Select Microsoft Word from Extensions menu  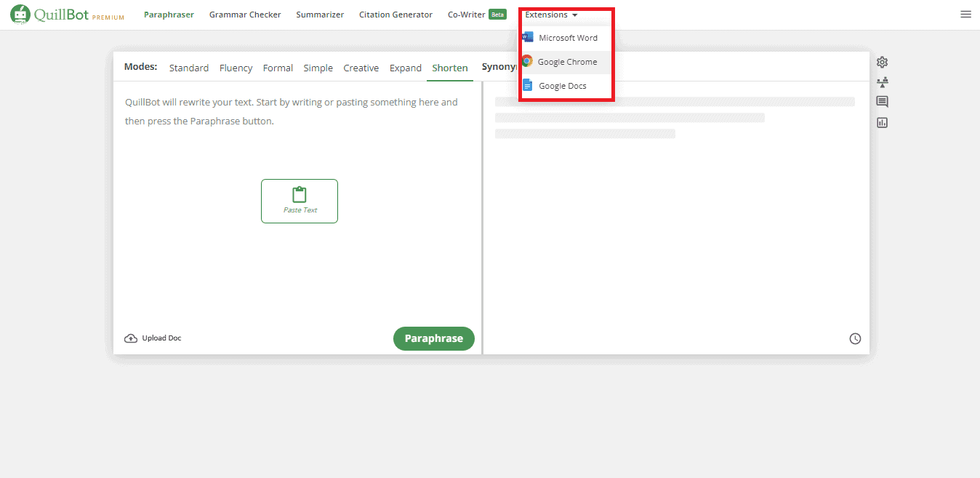coord(566,38)
